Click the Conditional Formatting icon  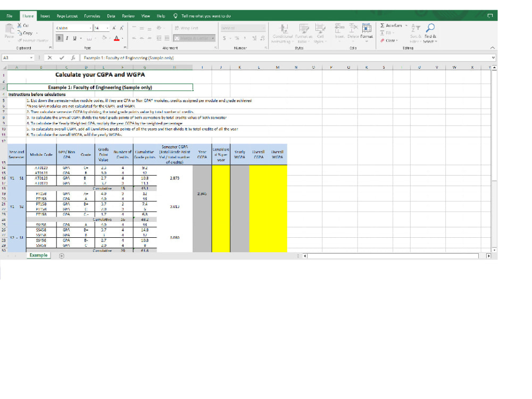(284, 29)
